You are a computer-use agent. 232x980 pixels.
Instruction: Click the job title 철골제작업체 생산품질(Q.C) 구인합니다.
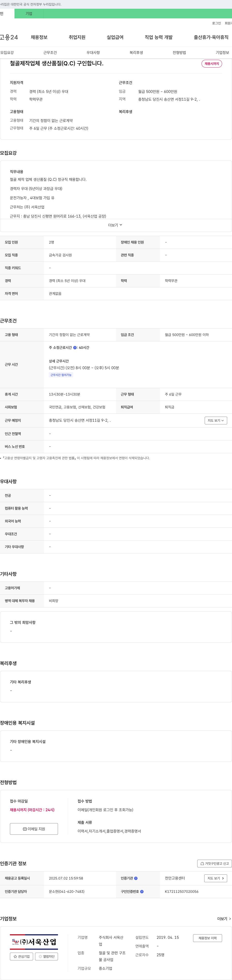point(57,63)
